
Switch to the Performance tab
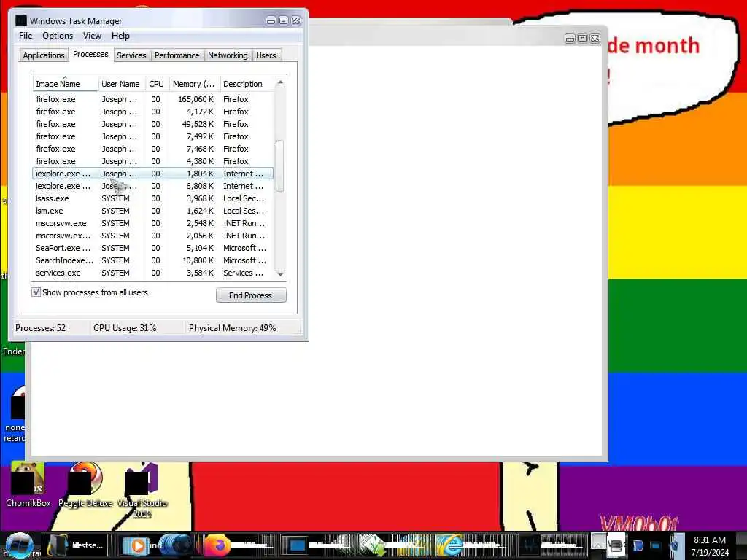pyautogui.click(x=177, y=55)
